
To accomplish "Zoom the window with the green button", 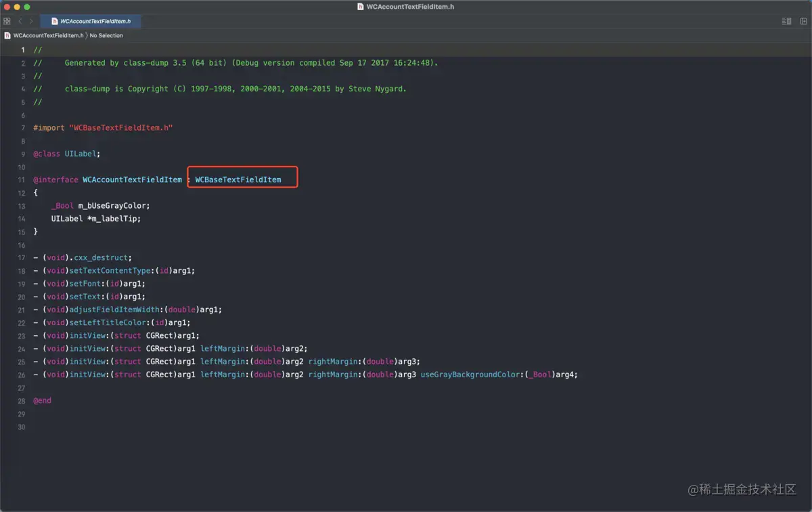I will click(27, 7).
